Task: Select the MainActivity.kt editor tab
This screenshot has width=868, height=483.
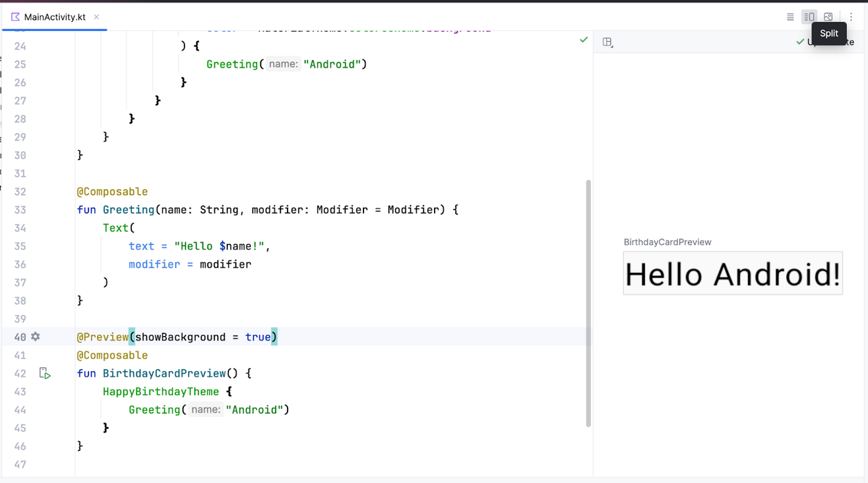Action: pyautogui.click(x=54, y=17)
